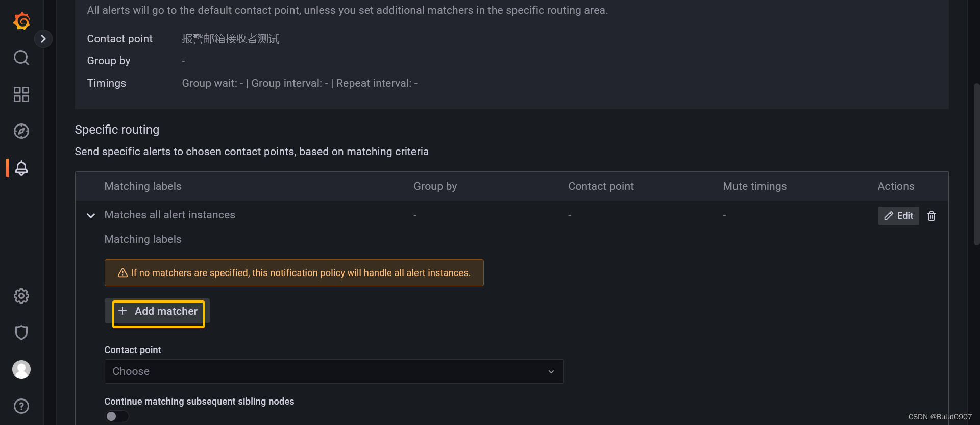Open the Alerting bell icon
Image resolution: width=980 pixels, height=425 pixels.
point(21,168)
